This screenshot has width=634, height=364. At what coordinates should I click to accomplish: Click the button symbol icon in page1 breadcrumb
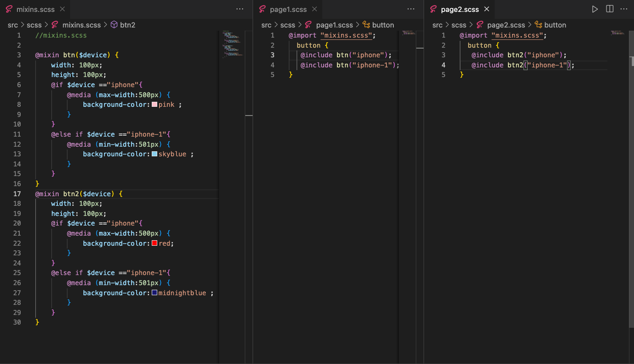click(x=366, y=25)
